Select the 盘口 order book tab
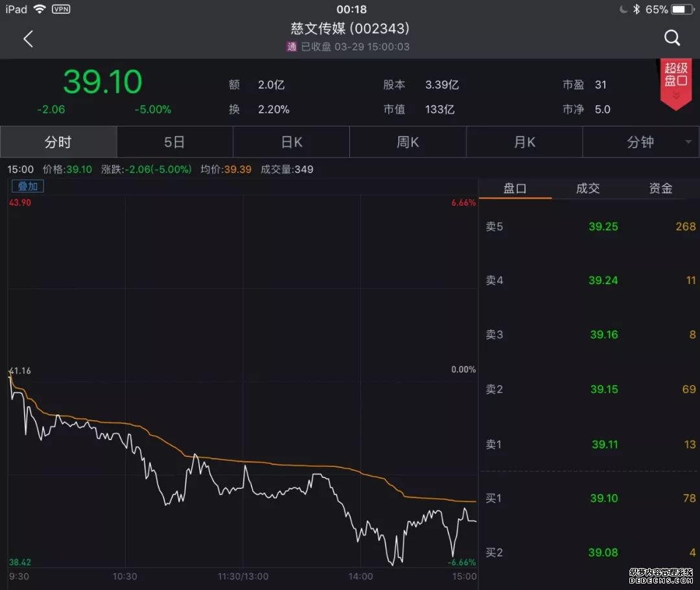Screen dimensions: 700x590 point(515,189)
